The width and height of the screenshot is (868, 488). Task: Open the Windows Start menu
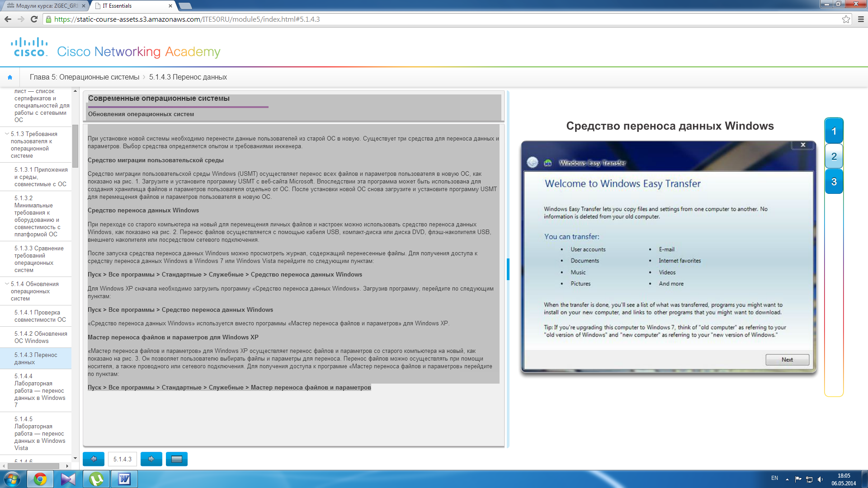12,479
